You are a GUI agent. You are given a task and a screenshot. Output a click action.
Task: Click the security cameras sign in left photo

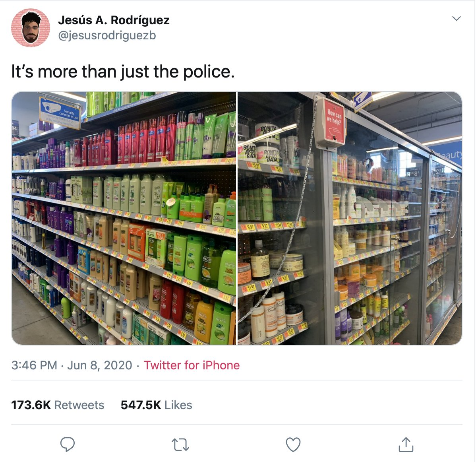(60, 113)
